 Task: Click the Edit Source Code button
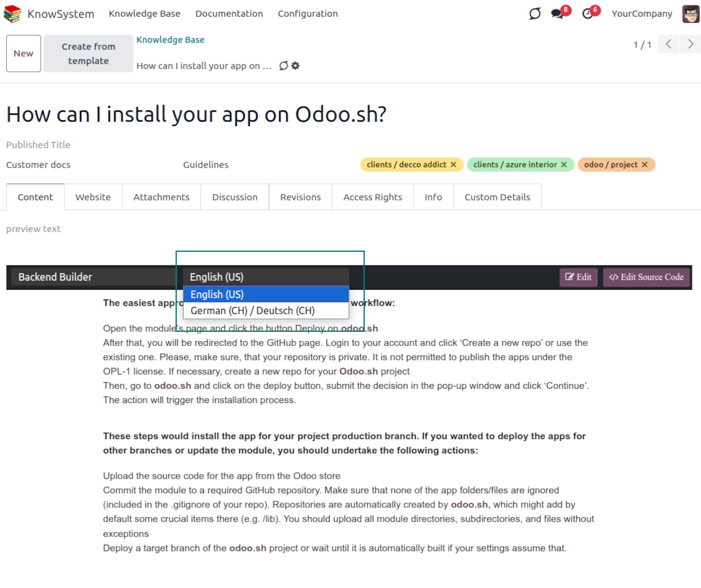pyautogui.click(x=646, y=277)
